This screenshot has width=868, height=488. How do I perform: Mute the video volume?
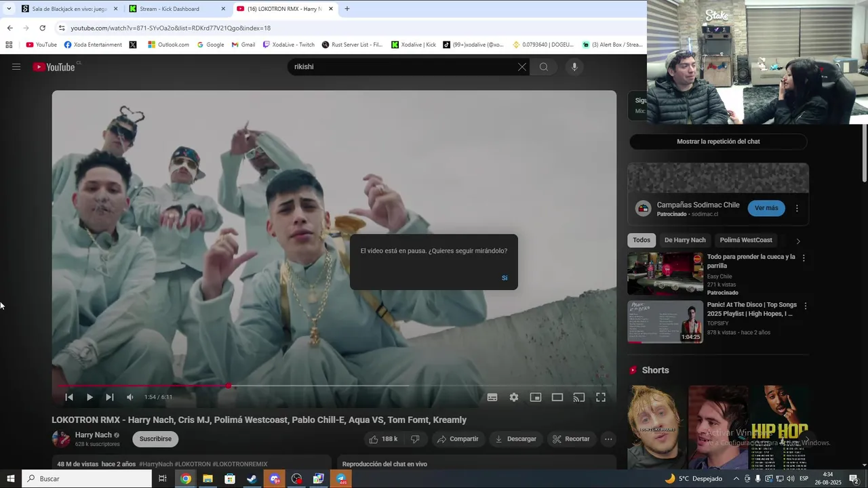click(x=130, y=397)
